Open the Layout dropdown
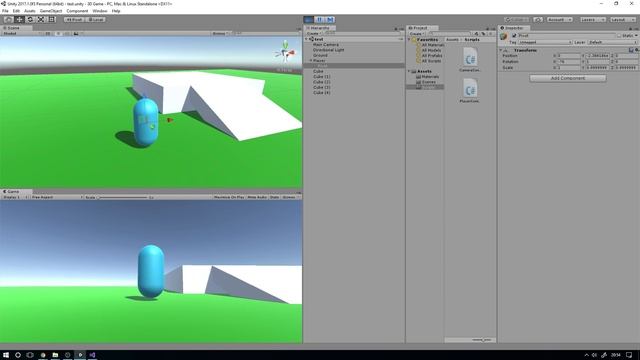 [622, 20]
